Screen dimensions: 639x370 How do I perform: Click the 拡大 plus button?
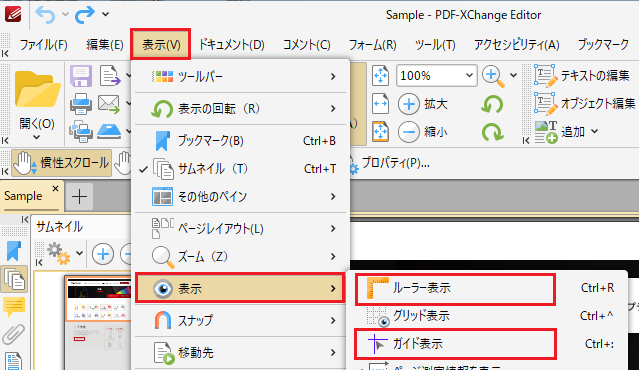point(423,104)
